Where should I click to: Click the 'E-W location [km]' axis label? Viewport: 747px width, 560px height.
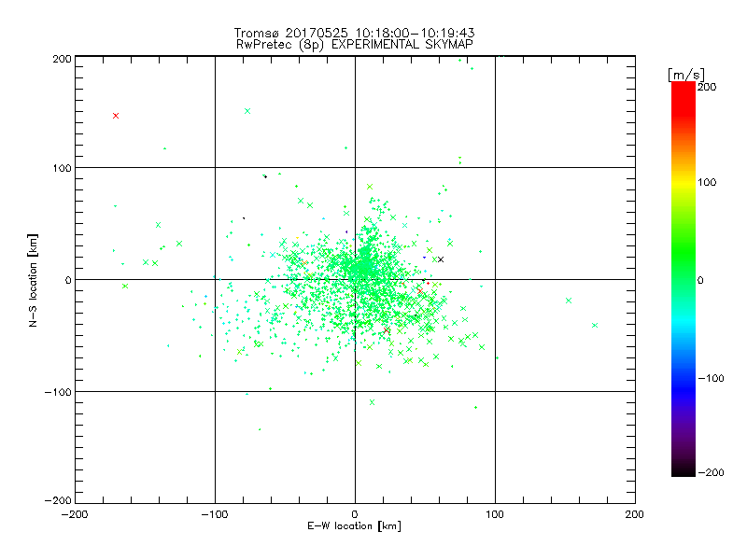(355, 526)
